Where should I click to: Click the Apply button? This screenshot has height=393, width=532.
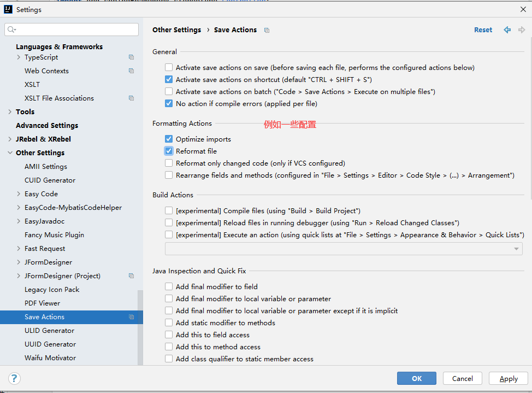tap(509, 378)
